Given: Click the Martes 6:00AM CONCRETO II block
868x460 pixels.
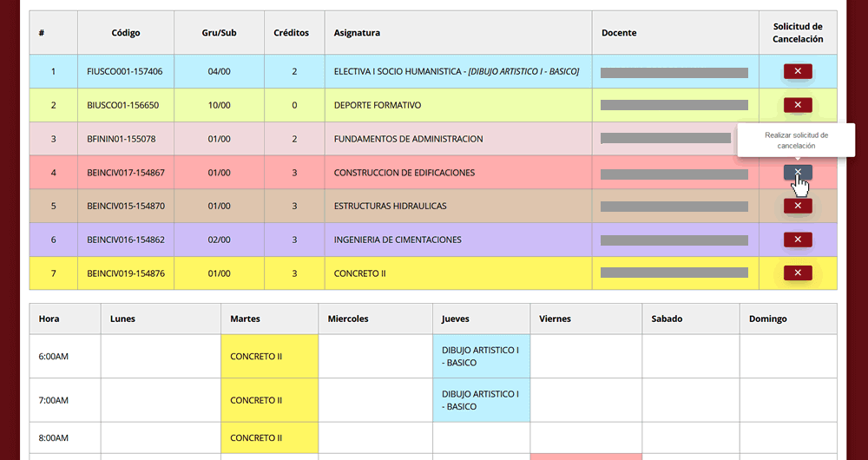Looking at the screenshot, I should point(269,356).
